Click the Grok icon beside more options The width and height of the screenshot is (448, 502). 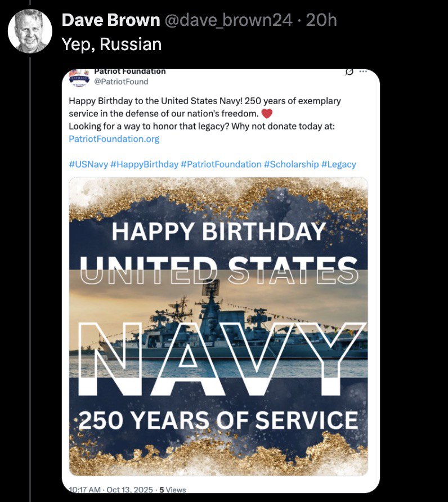[x=348, y=72]
